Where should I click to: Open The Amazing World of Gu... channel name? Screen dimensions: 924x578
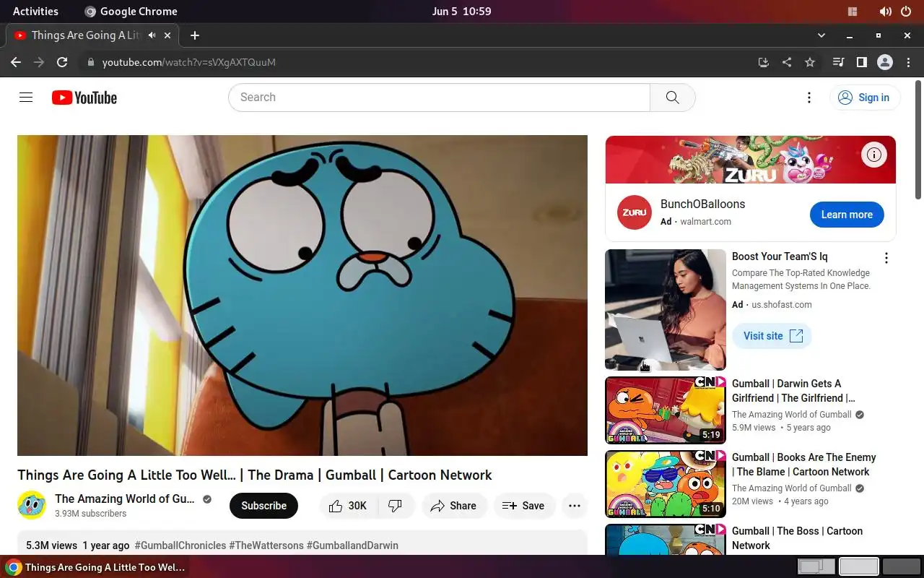coord(124,499)
